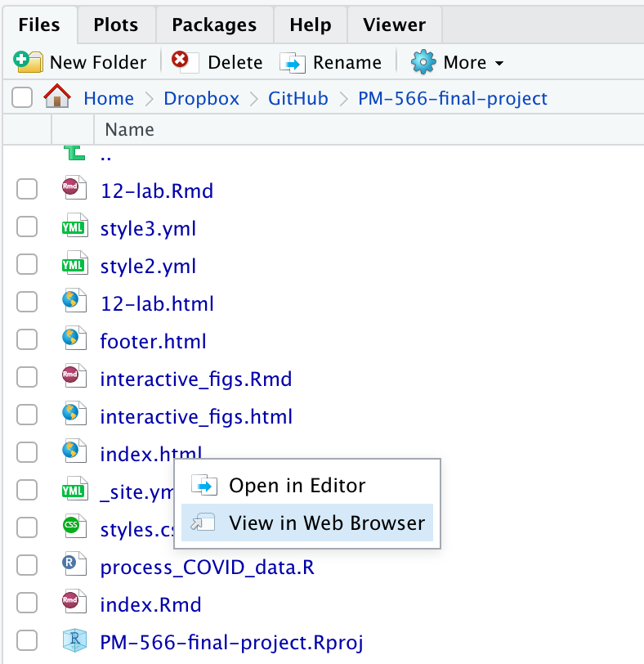Open the file interactive_figs.html

[196, 417]
